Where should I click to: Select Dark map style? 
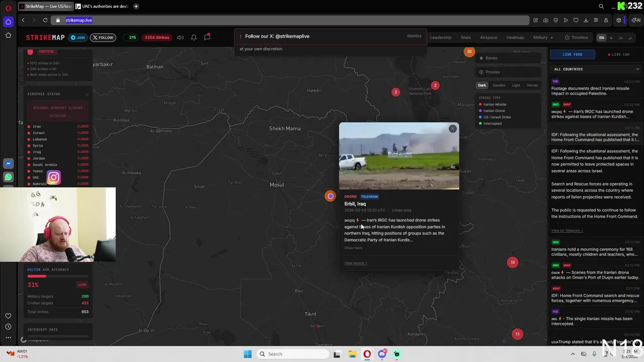coord(482,85)
